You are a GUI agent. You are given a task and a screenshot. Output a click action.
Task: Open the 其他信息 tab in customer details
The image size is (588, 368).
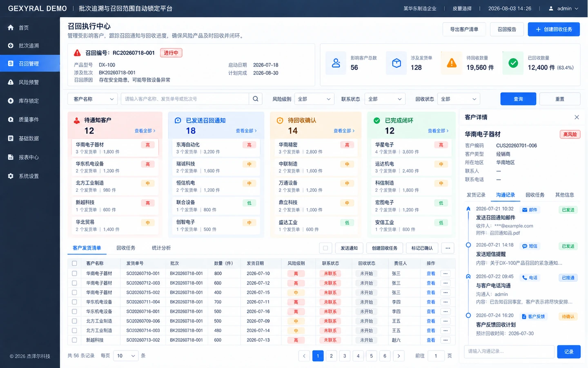click(565, 195)
